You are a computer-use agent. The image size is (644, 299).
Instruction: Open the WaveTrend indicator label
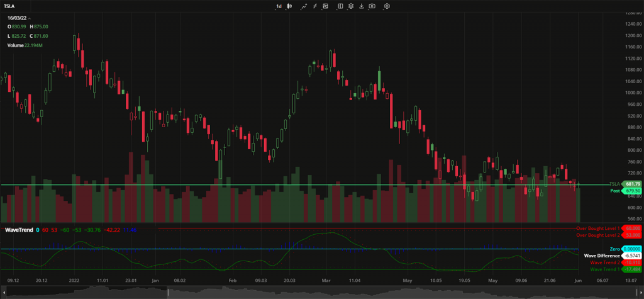(19, 230)
